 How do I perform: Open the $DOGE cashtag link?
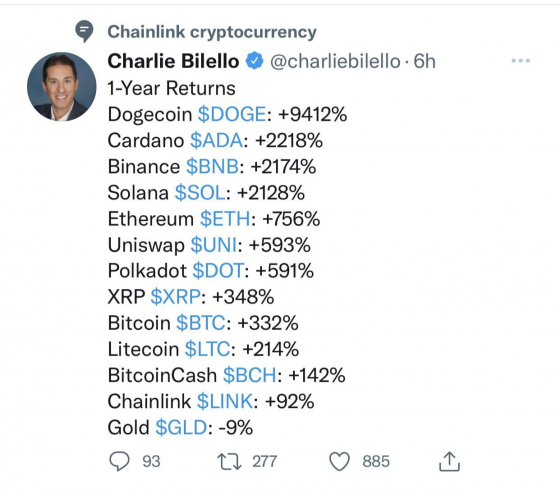click(232, 114)
